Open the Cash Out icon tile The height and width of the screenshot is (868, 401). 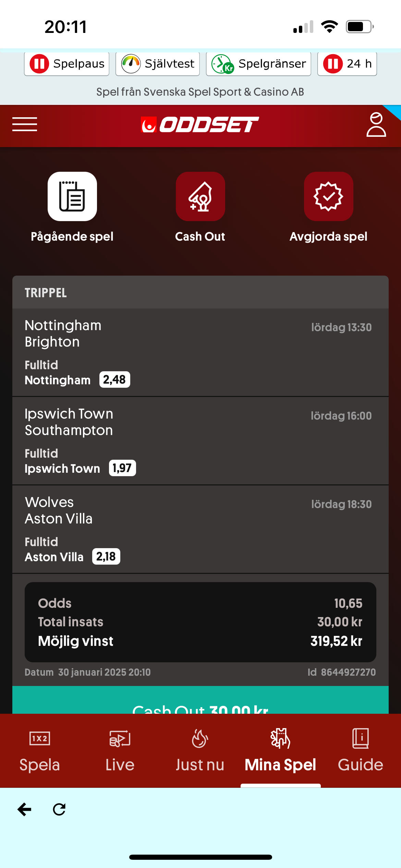pyautogui.click(x=200, y=196)
